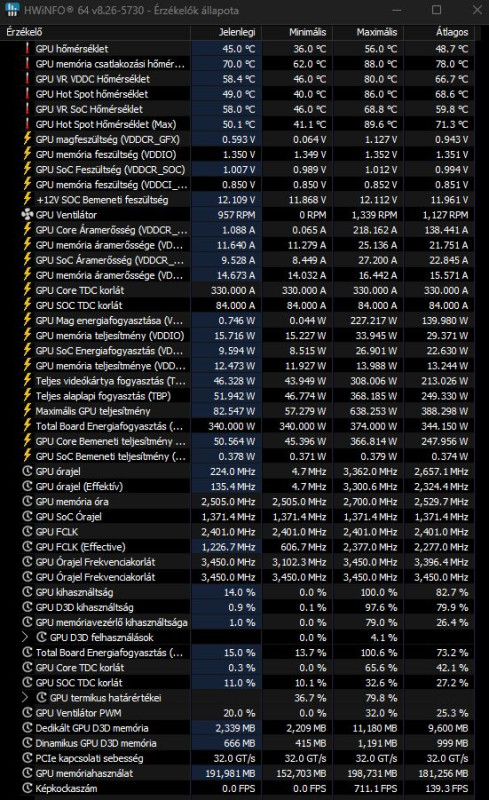Click thermometer icon of GPU VR VDDC Hőmérséklet
The image size is (489, 800).
coord(28,79)
